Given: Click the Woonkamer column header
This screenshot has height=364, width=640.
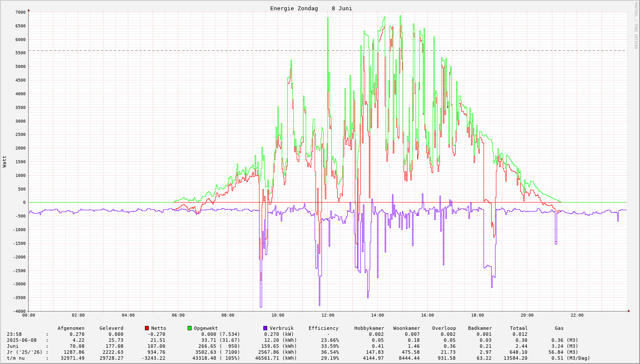Looking at the screenshot, I should (x=406, y=328).
